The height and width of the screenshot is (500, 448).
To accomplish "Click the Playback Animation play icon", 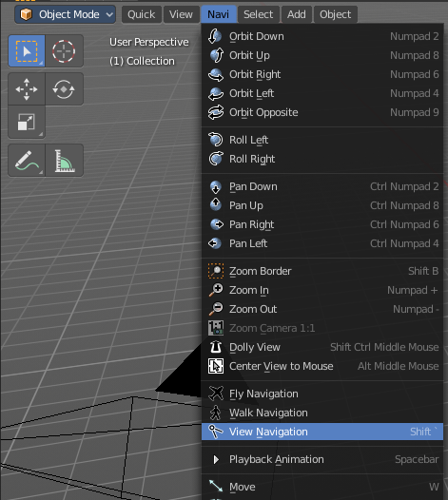I will (x=216, y=459).
